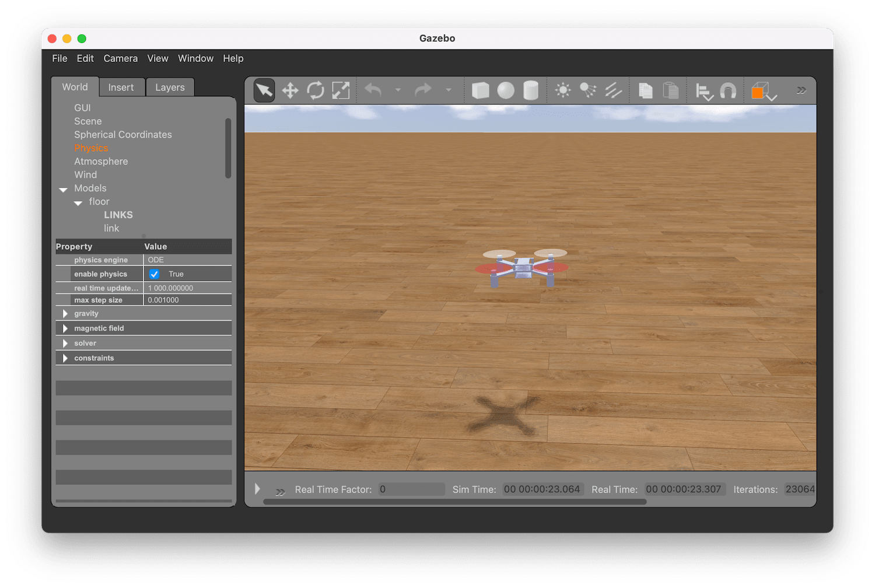Activate the translate mode tool
The height and width of the screenshot is (588, 875).
pos(290,90)
